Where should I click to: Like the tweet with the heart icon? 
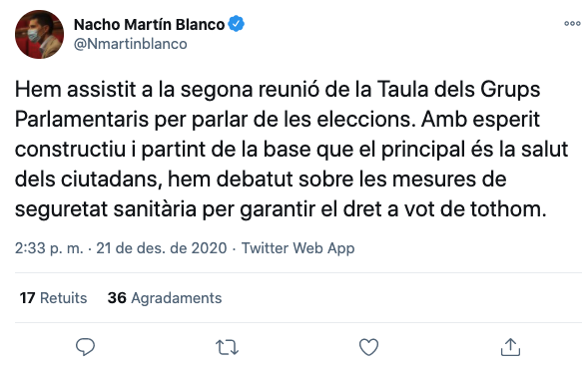[x=368, y=347]
